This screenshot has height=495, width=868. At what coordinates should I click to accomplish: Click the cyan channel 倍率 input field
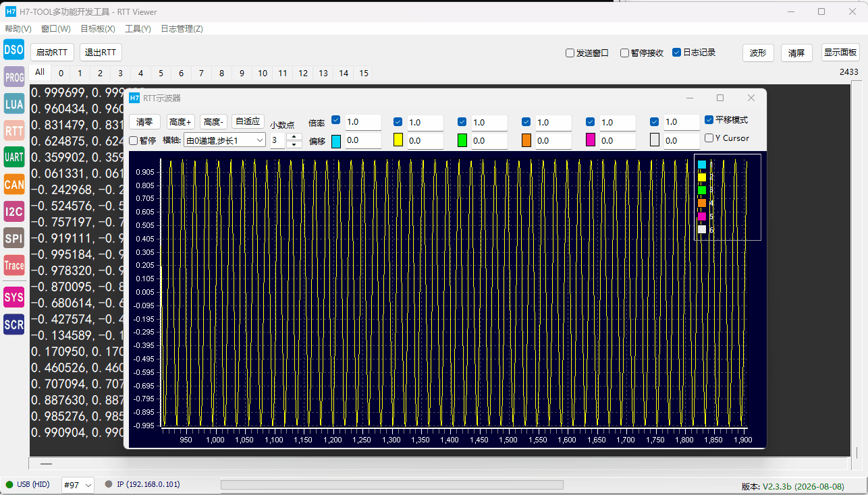(x=363, y=122)
